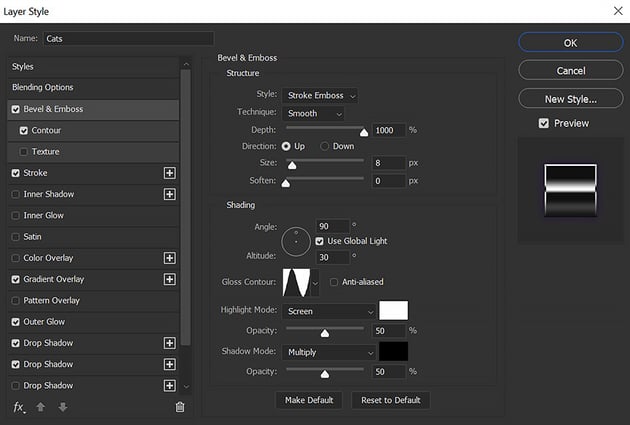Add another Gradient Overlay with plus icon
The height and width of the screenshot is (425, 630).
[x=169, y=279]
